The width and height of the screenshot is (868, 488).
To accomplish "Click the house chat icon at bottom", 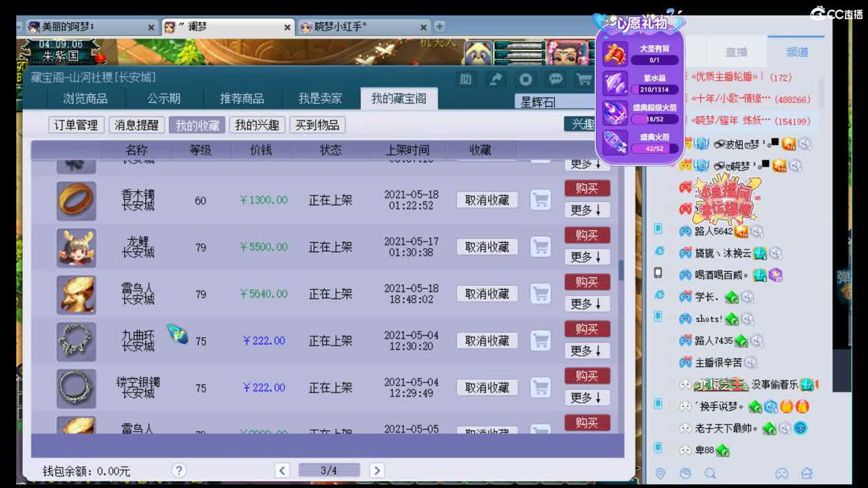I will click(806, 473).
